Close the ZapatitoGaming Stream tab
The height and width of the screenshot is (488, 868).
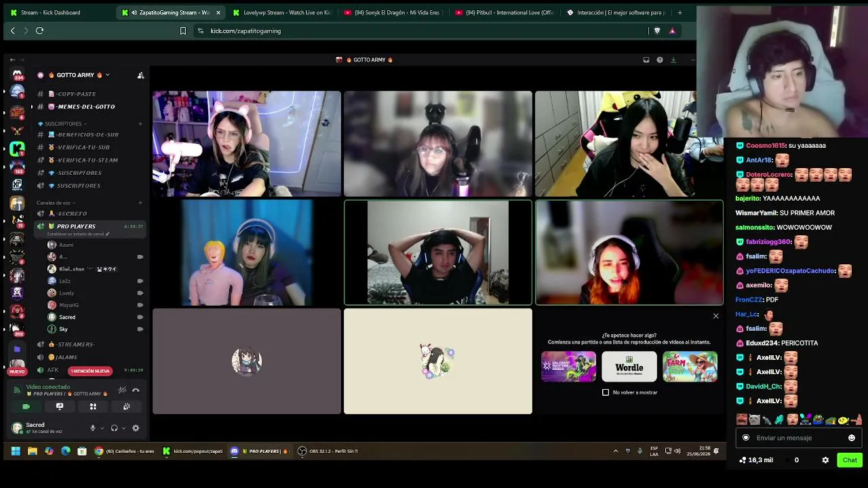coord(218,12)
